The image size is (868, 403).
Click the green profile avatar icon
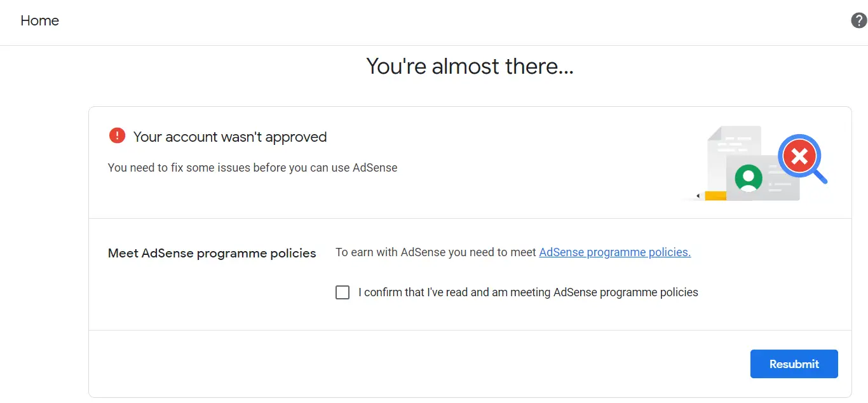(x=749, y=178)
